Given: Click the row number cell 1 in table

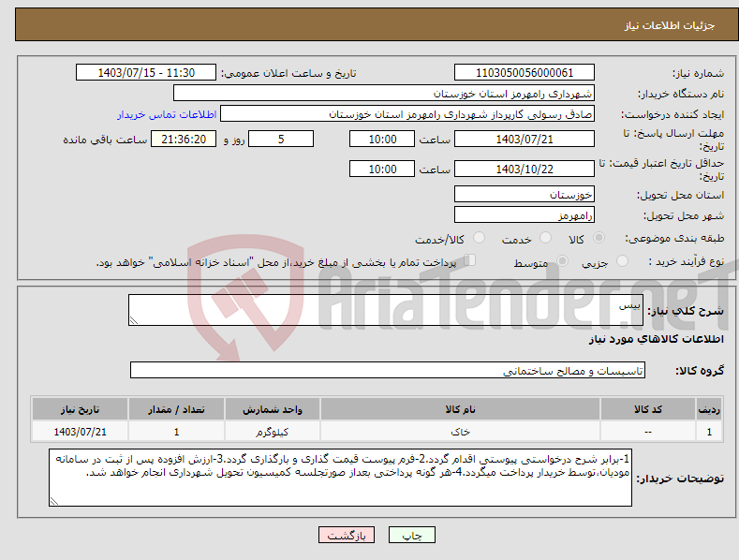Looking at the screenshot, I should 709,432.
